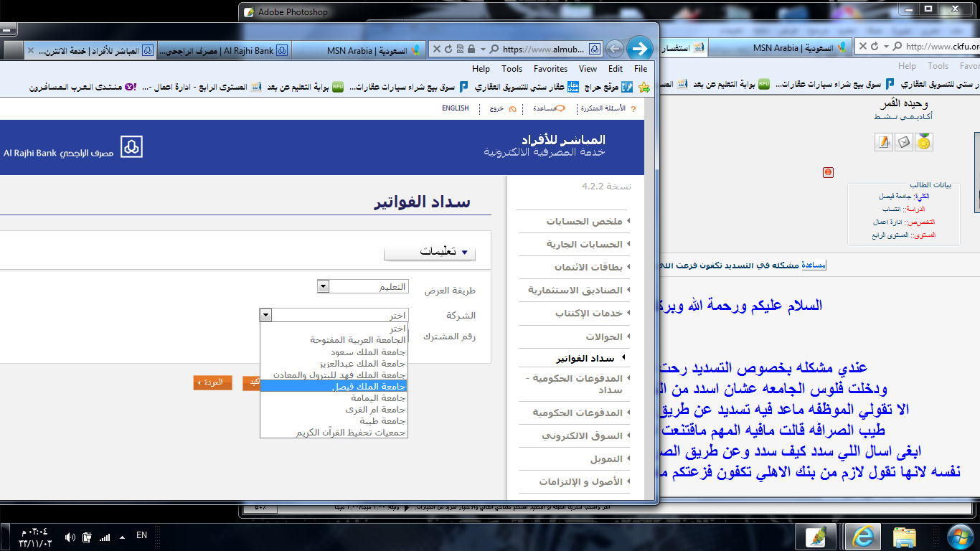Open السوق الالكتروني sidebar item
Screen dimensions: 980x551
586,435
